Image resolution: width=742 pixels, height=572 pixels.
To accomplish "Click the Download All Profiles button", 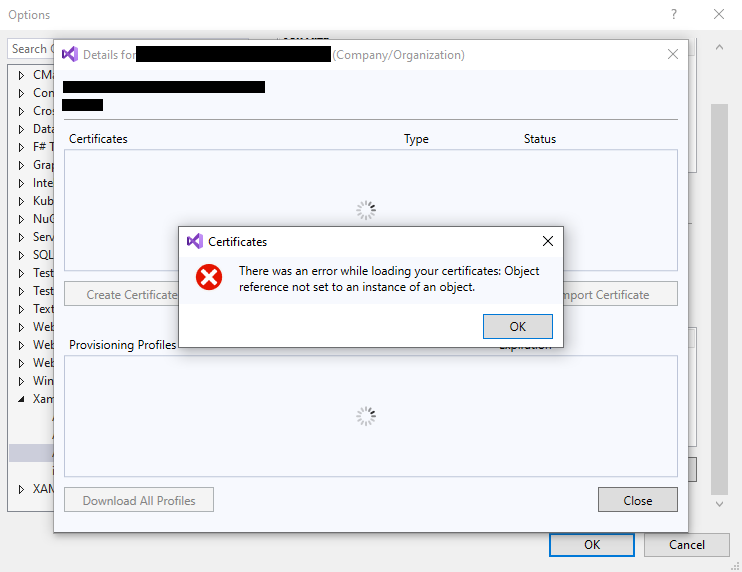I will [139, 500].
